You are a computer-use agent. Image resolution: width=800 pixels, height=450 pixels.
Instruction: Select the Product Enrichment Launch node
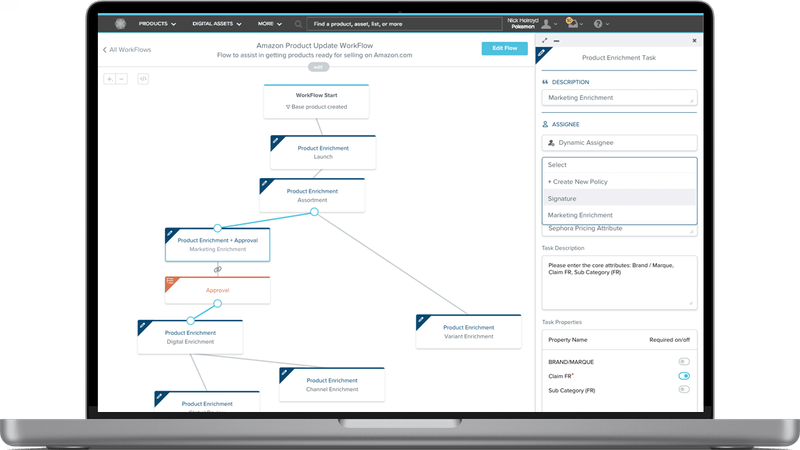[323, 152]
